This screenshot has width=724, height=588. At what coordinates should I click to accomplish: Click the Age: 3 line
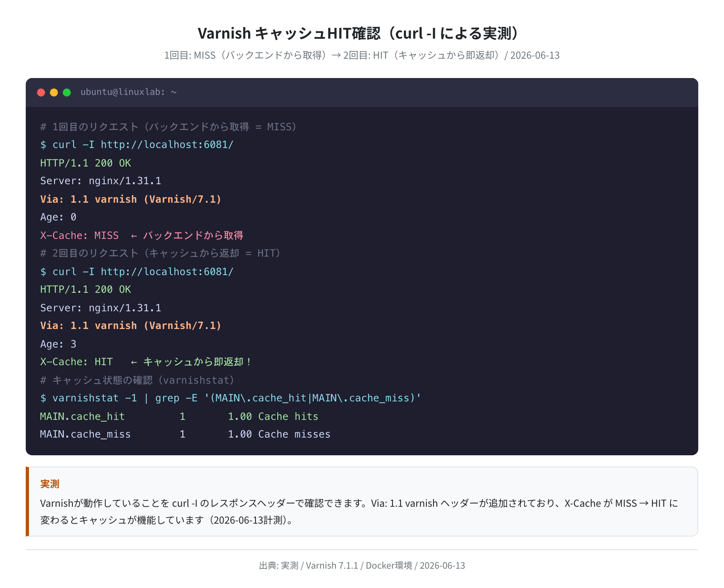pos(58,344)
